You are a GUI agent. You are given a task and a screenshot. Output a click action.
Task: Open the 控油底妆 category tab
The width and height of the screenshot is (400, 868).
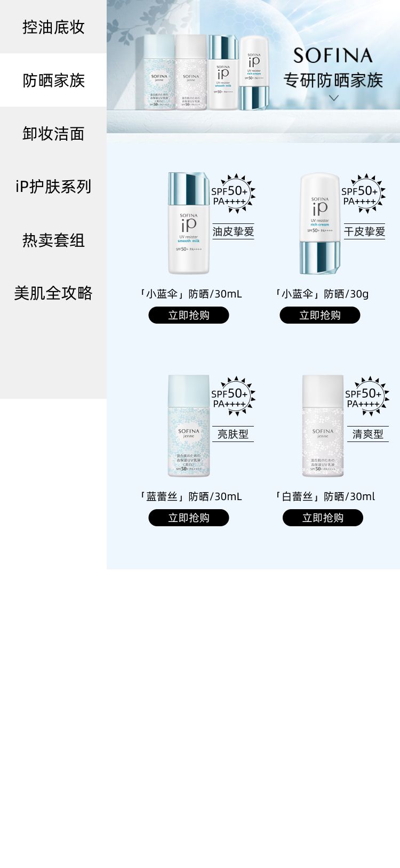[53, 27]
